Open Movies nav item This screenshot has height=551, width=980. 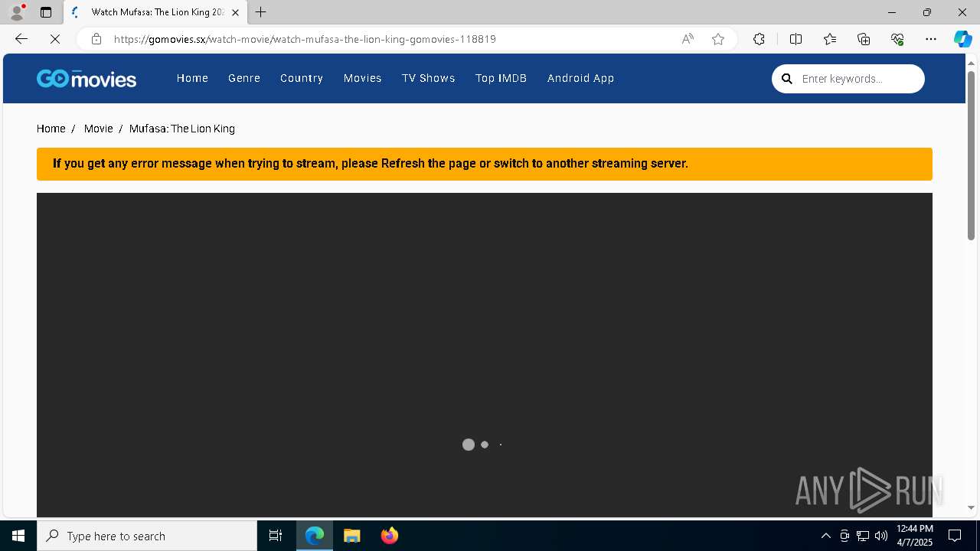tap(363, 78)
